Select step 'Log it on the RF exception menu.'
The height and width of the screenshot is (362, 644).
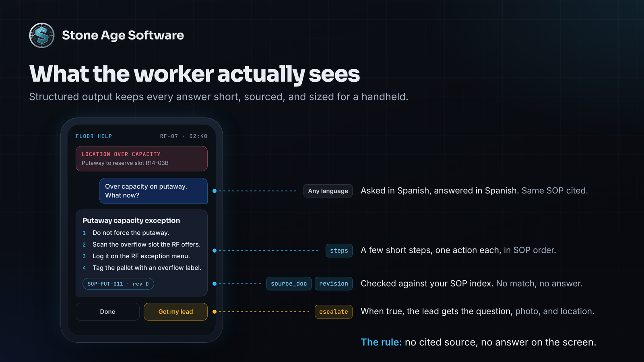click(x=141, y=256)
